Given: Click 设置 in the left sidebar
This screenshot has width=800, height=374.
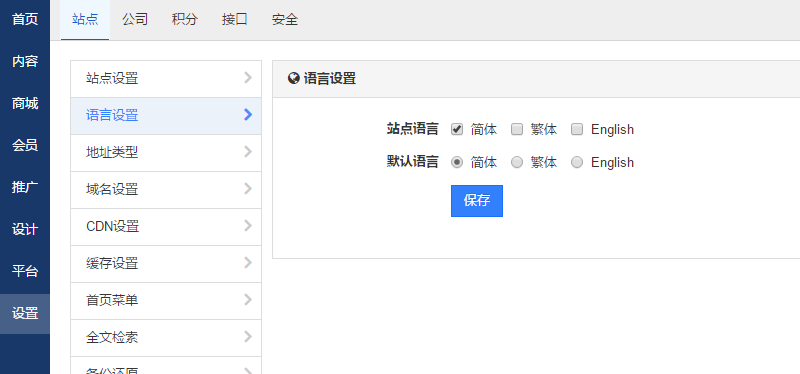Looking at the screenshot, I should (x=25, y=313).
